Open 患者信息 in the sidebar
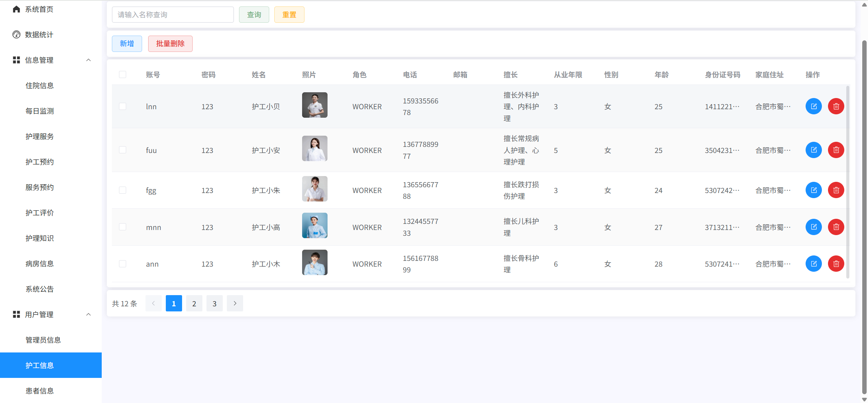Image resolution: width=868 pixels, height=403 pixels. [x=40, y=391]
